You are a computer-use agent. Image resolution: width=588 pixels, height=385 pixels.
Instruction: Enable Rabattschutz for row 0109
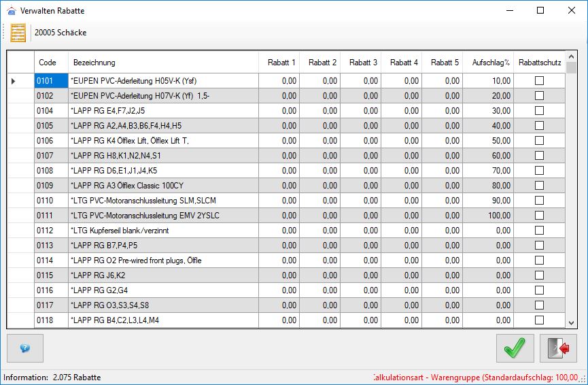(x=539, y=186)
